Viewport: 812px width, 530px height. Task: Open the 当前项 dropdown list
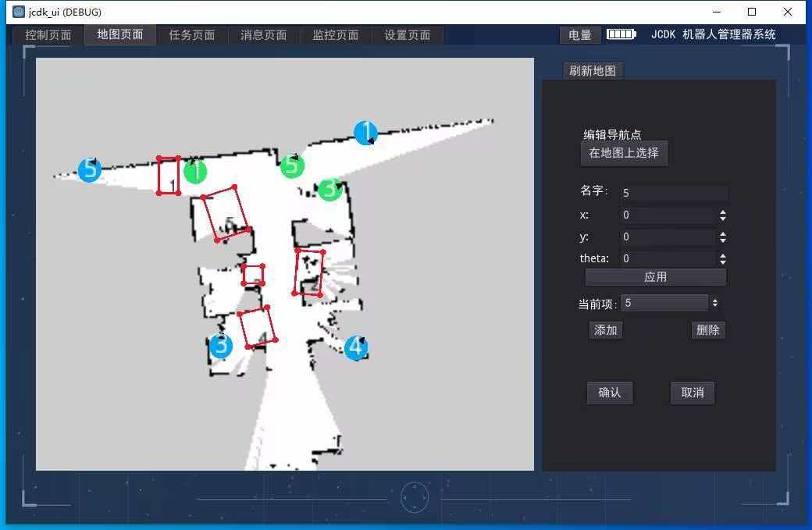(x=669, y=303)
